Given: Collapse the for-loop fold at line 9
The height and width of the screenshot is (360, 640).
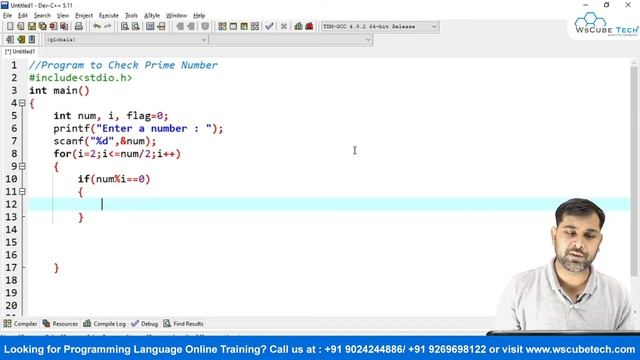Looking at the screenshot, I should 22,166.
